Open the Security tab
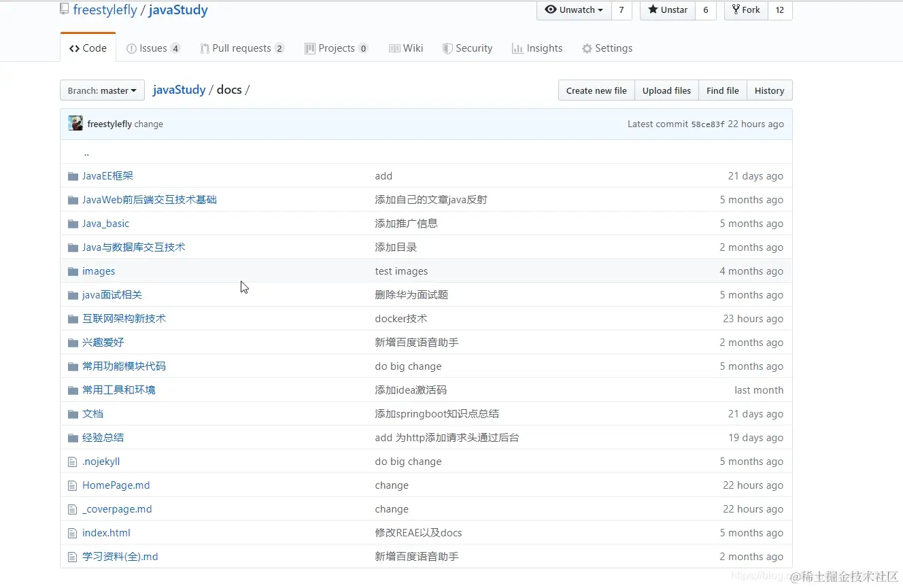 (x=467, y=48)
